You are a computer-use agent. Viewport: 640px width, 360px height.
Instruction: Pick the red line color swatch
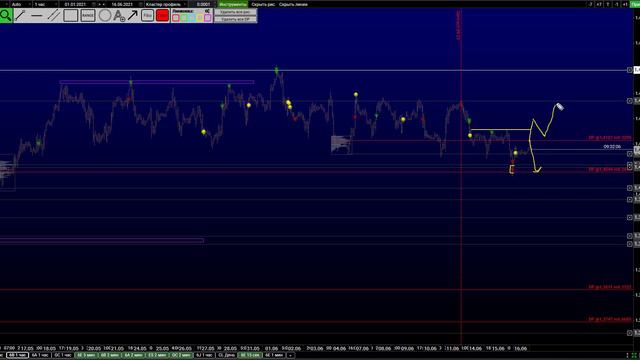point(176,18)
